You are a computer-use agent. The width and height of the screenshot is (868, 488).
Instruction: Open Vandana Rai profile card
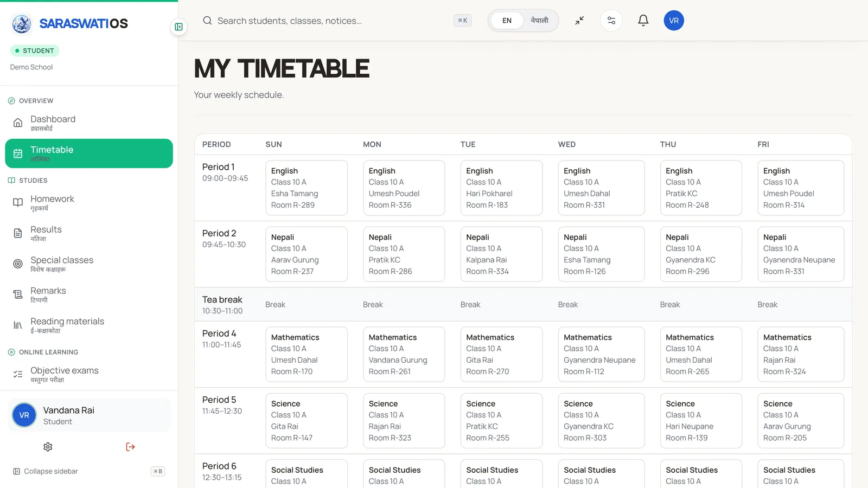pyautogui.click(x=89, y=415)
